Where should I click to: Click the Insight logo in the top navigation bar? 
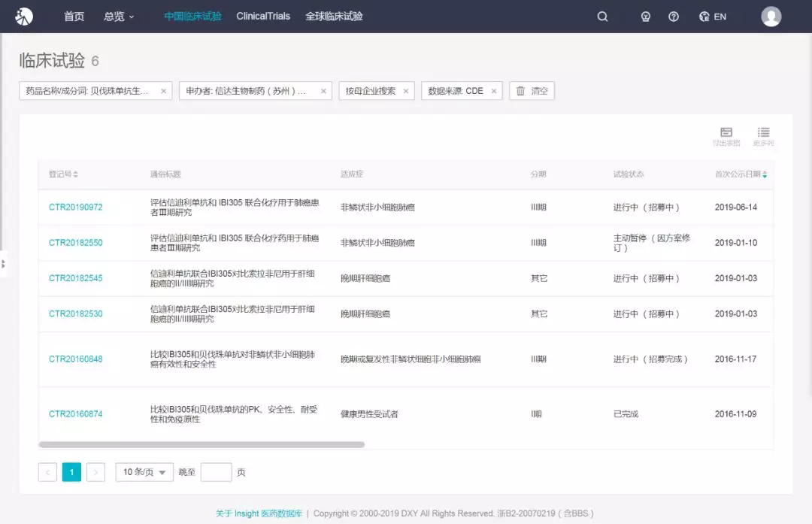pyautogui.click(x=24, y=16)
